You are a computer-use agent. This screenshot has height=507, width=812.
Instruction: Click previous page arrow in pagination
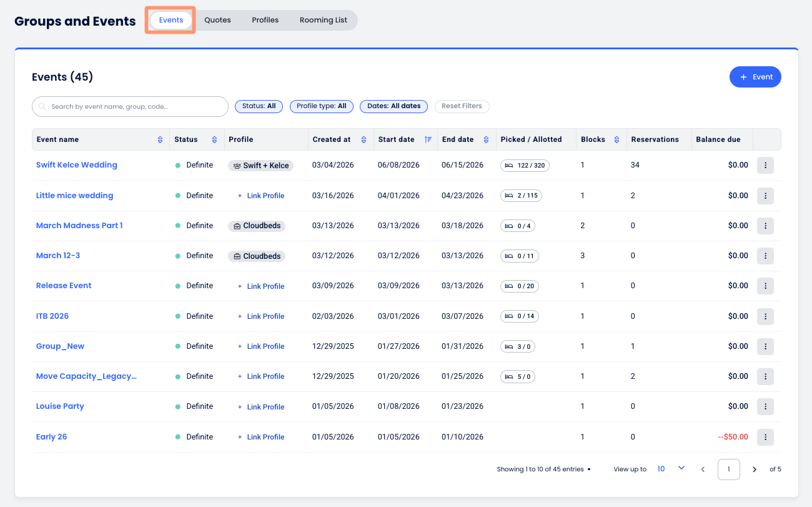coord(703,469)
